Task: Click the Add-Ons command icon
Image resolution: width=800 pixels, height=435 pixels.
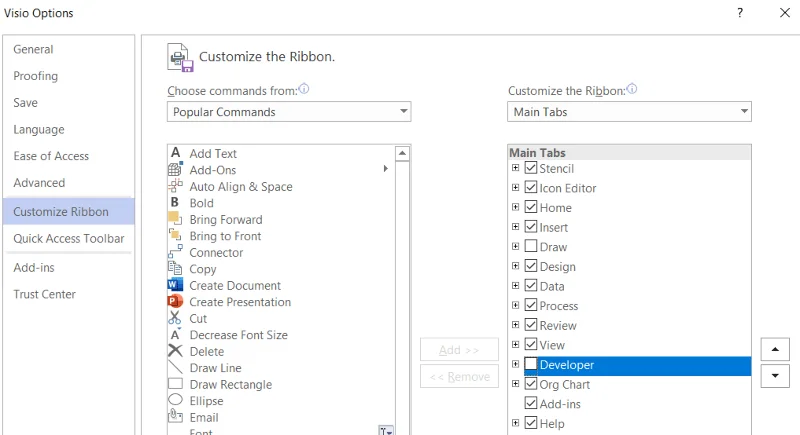Action: [x=176, y=169]
